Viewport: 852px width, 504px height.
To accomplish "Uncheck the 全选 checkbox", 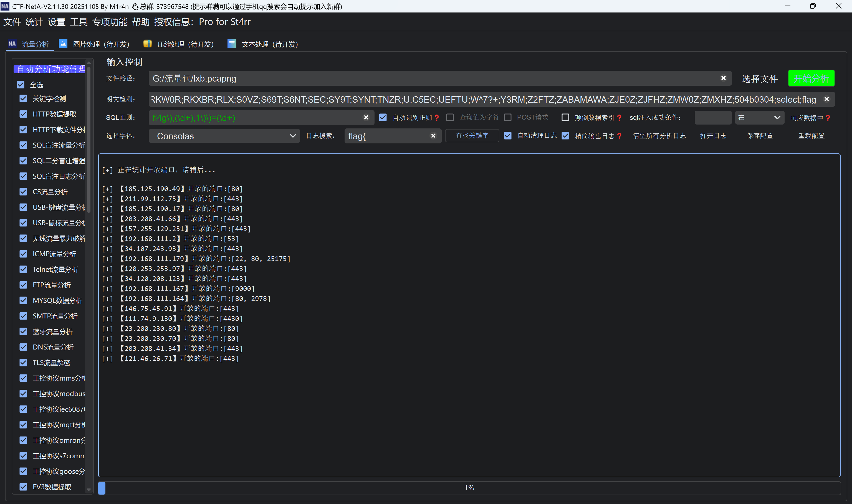I will [x=21, y=85].
